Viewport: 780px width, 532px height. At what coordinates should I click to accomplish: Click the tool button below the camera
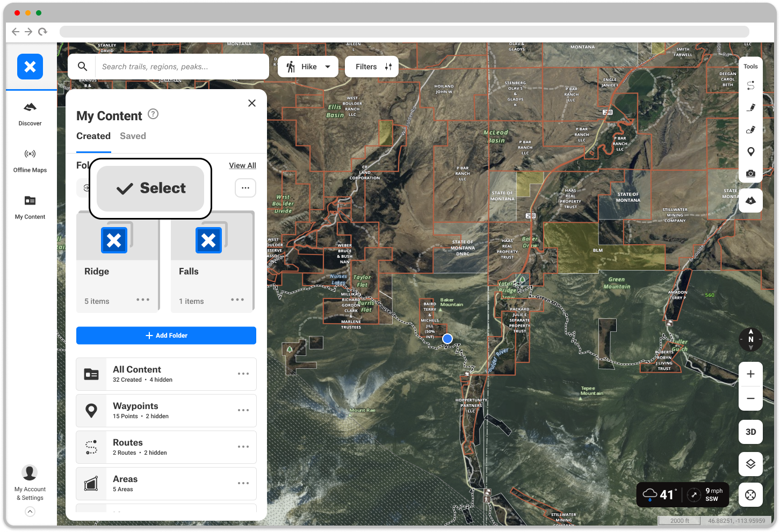[x=751, y=200]
